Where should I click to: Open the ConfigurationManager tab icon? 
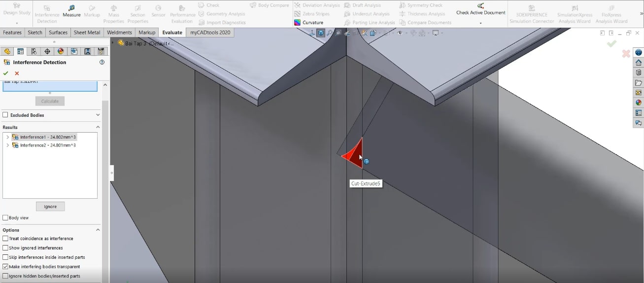[x=34, y=51]
